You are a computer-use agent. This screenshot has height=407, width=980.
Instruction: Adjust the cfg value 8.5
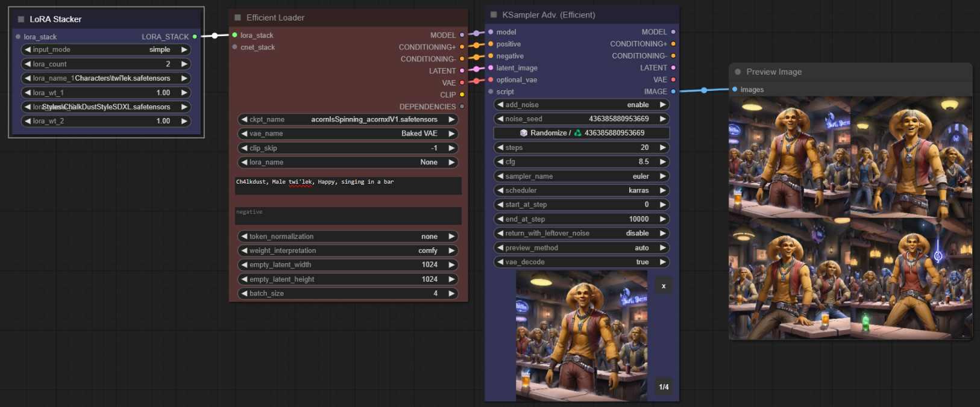582,162
